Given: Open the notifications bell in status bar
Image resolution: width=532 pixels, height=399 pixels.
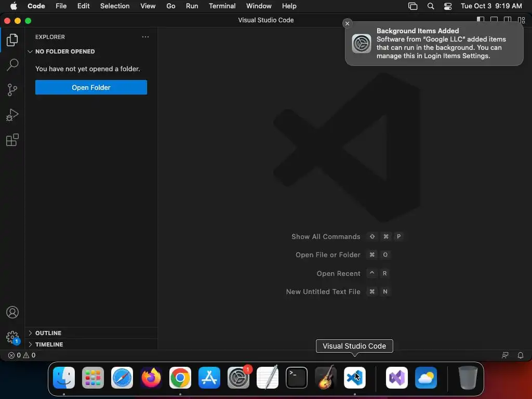Looking at the screenshot, I should tap(520, 355).
